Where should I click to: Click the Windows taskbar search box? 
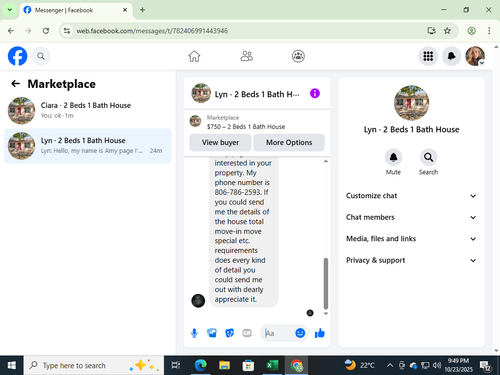94,366
